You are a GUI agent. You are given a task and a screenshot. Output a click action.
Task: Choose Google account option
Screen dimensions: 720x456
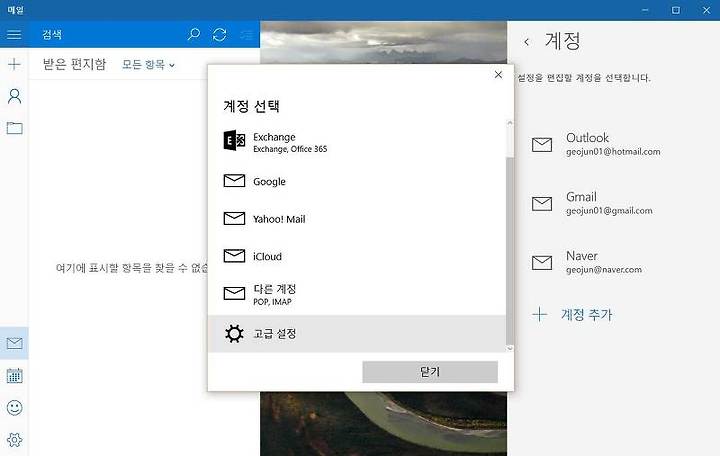pos(357,181)
